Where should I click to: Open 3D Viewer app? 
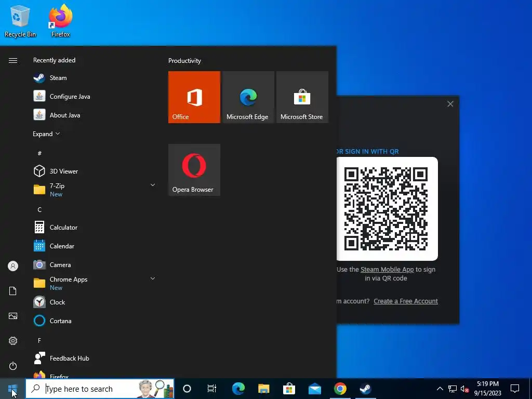95,171
